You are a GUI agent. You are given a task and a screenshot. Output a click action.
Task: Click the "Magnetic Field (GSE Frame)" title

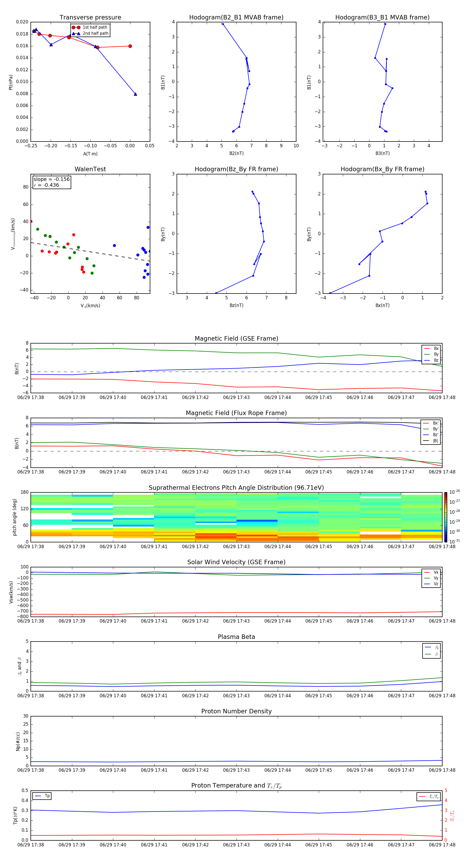tap(236, 339)
